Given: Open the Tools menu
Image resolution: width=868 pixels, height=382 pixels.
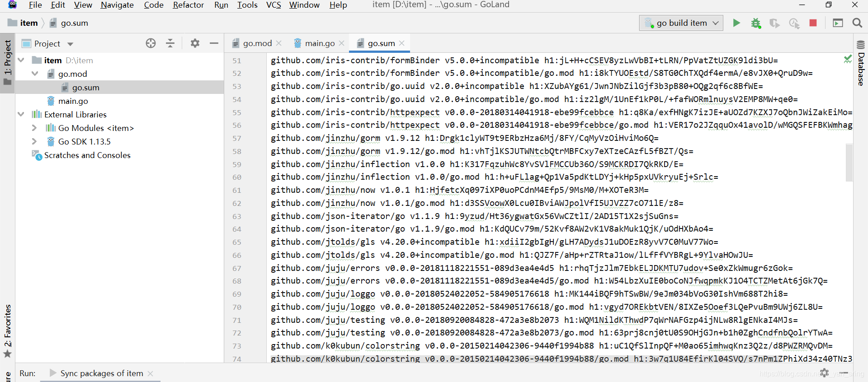Looking at the screenshot, I should [247, 5].
